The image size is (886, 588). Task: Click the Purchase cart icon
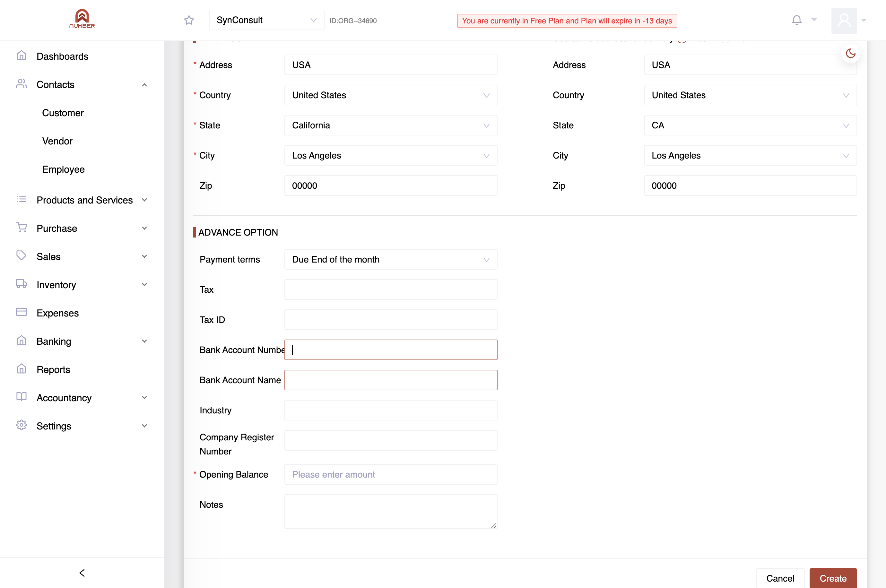pyautogui.click(x=22, y=227)
